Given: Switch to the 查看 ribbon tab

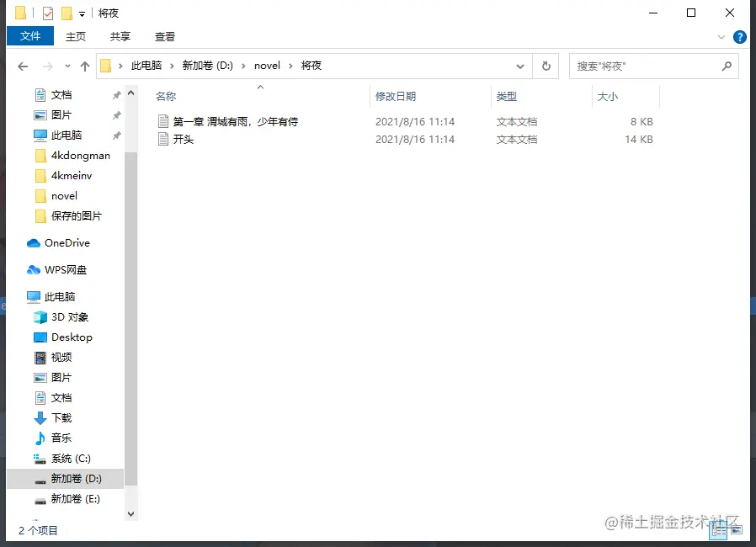Looking at the screenshot, I should (165, 37).
